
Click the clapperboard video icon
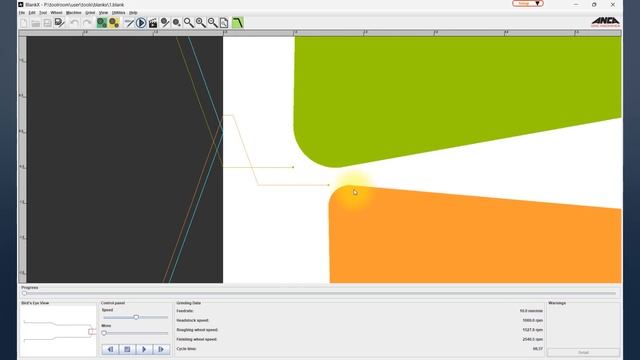tap(153, 23)
